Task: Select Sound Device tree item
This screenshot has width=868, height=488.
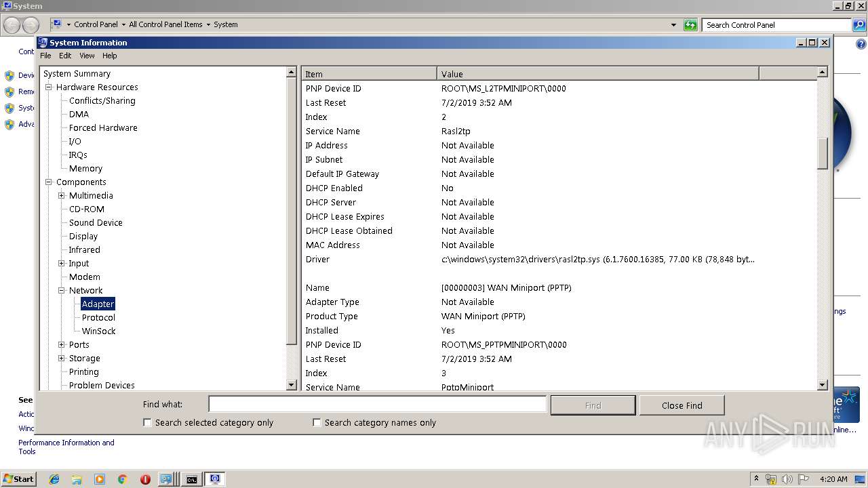Action: [x=96, y=223]
